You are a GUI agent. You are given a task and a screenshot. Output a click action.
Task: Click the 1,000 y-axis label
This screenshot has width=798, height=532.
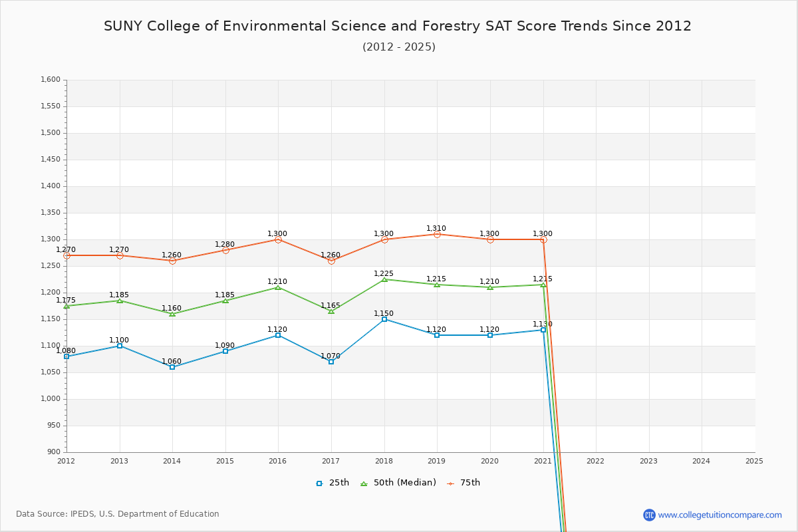click(51, 399)
